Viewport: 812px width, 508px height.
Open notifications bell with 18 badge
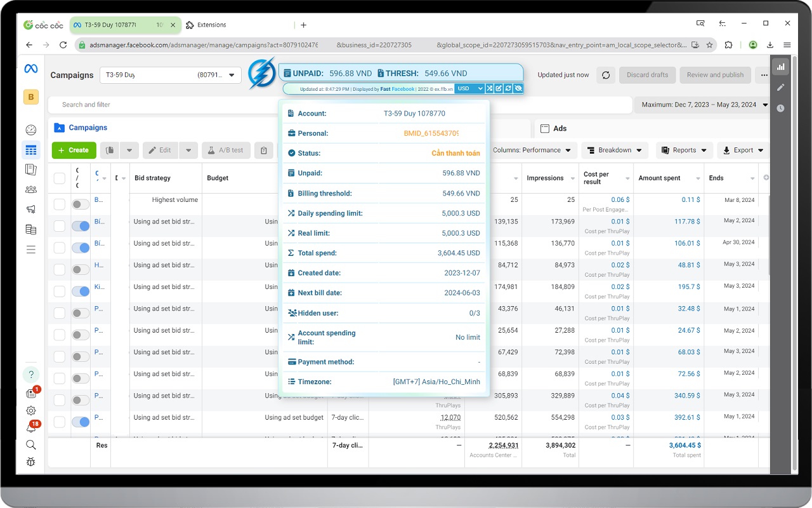tap(31, 427)
